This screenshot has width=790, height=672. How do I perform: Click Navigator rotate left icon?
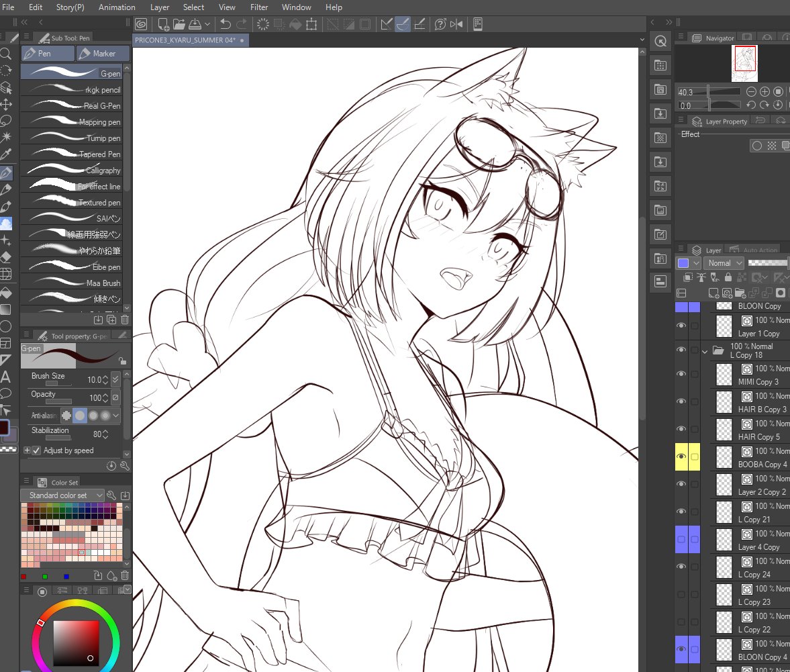pos(750,105)
